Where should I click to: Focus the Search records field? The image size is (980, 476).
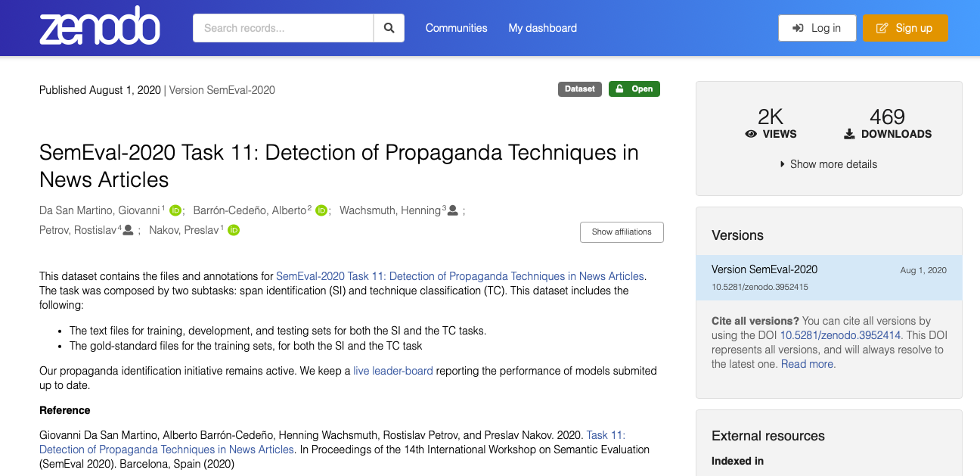point(284,28)
